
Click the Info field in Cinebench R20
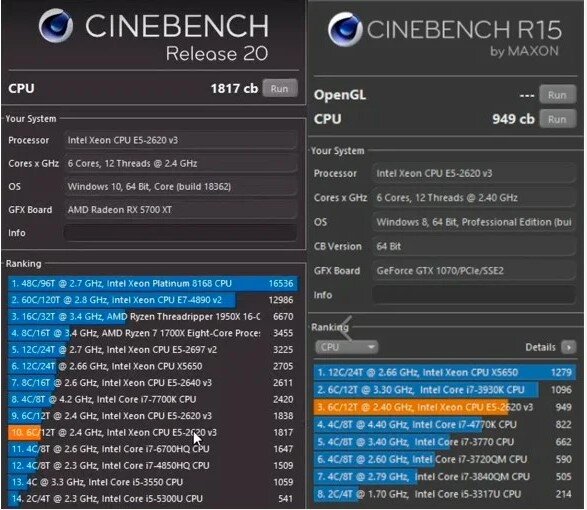click(x=180, y=233)
